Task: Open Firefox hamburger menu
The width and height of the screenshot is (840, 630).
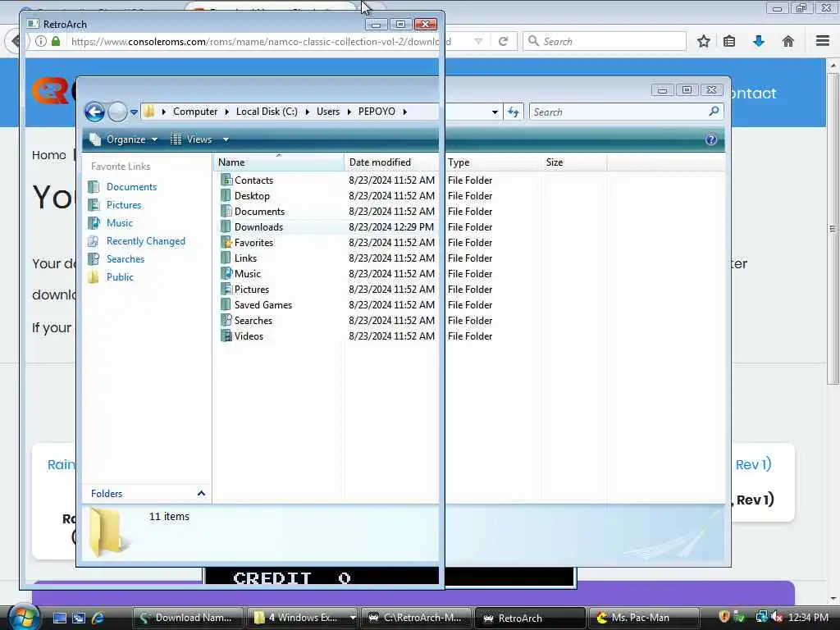Action: [823, 41]
